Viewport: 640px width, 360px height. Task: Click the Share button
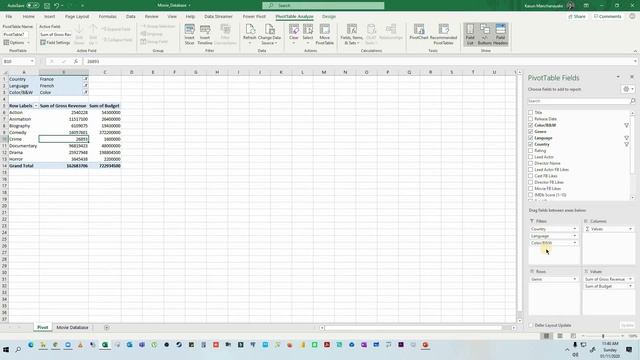577,16
